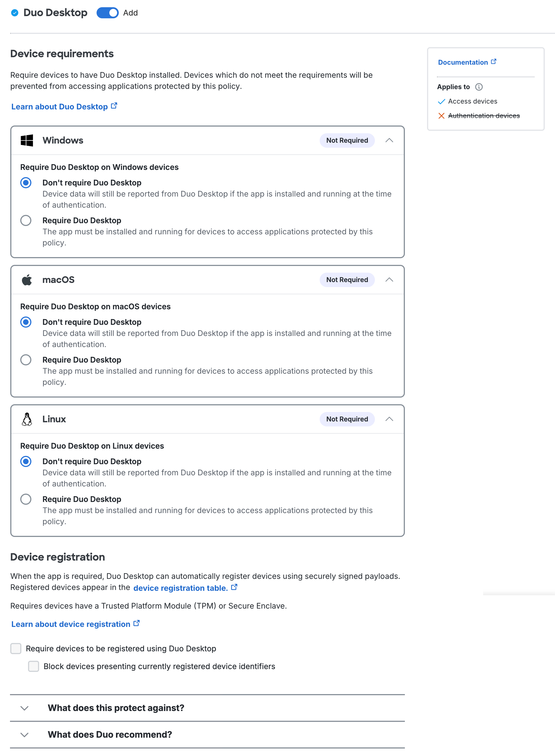Select Require Duo Desktop for Windows devices
Screen dimensions: 555x756
point(26,221)
